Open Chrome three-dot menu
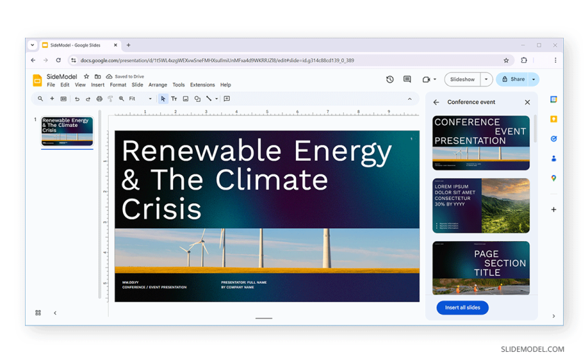The image size is (588, 364). click(556, 60)
